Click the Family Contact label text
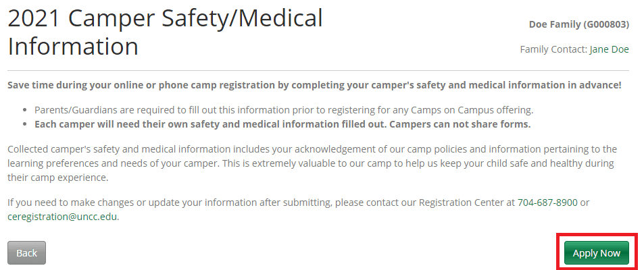The height and width of the screenshot is (270, 644). coord(553,49)
